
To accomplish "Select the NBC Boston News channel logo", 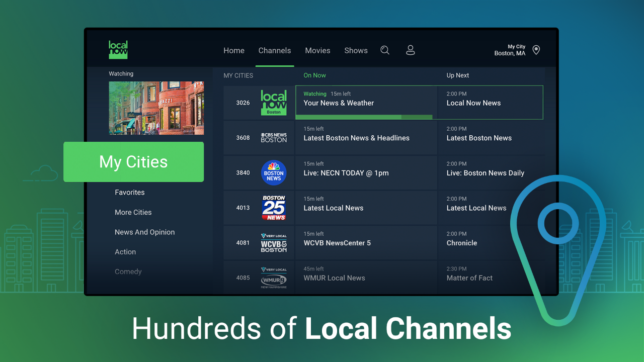I will pos(274,173).
